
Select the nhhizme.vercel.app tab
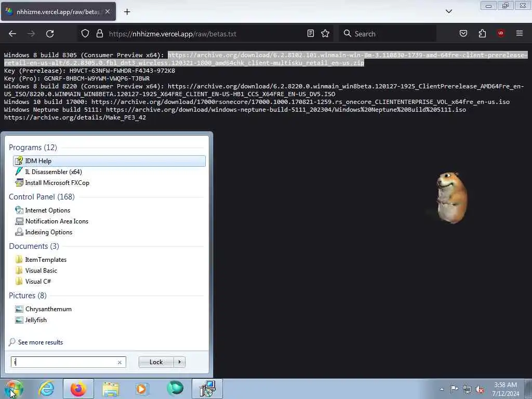[x=58, y=11]
